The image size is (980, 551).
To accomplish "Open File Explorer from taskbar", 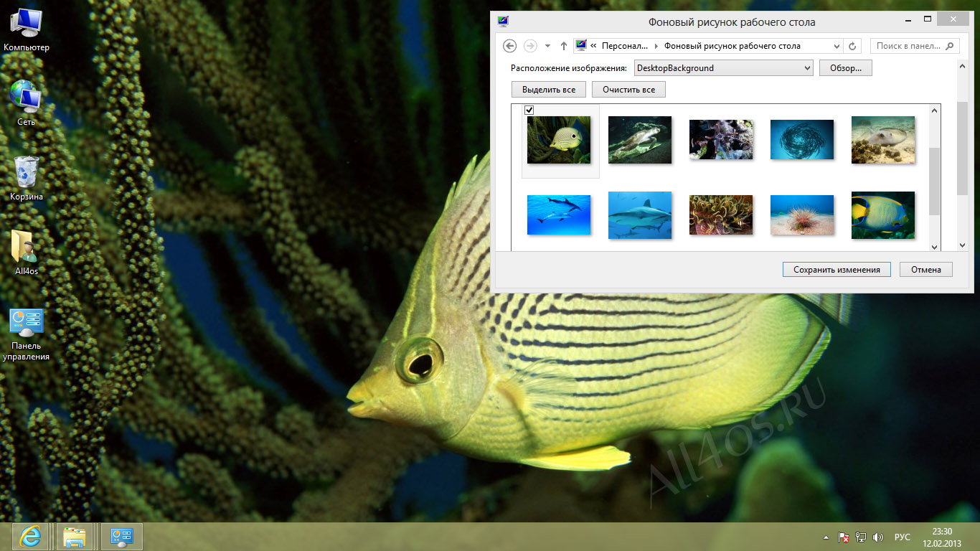I will coord(75,537).
